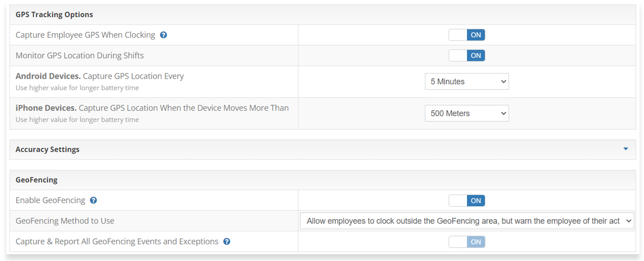Click the Monitor GPS Location During Shifts label
The width and height of the screenshot is (644, 261).
(80, 55)
